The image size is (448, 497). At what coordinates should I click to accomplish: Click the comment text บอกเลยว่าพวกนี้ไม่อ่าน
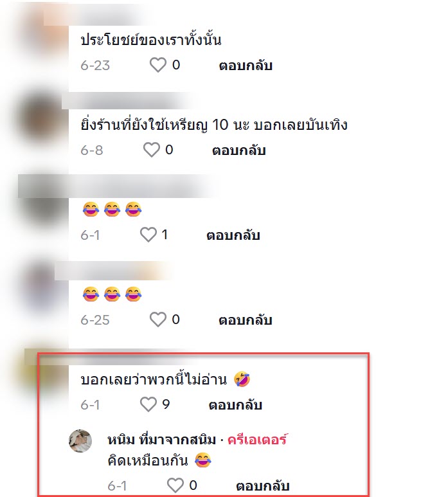click(x=154, y=379)
